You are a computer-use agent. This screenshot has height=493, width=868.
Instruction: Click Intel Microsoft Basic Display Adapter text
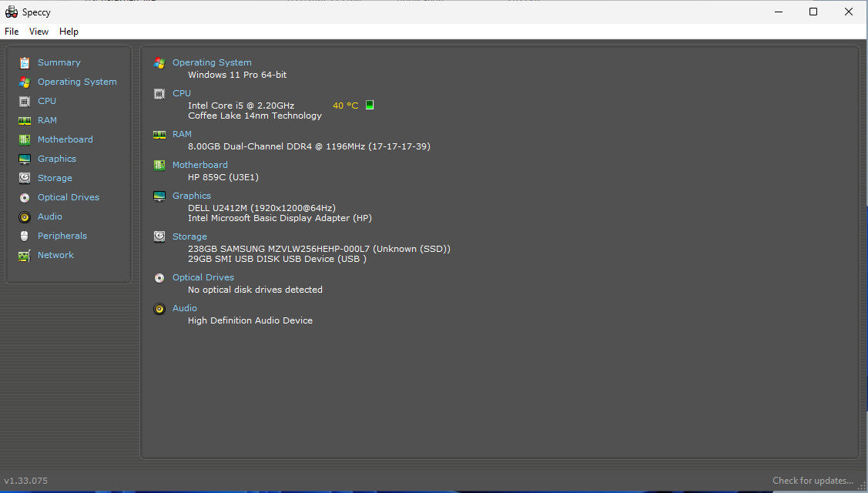280,218
